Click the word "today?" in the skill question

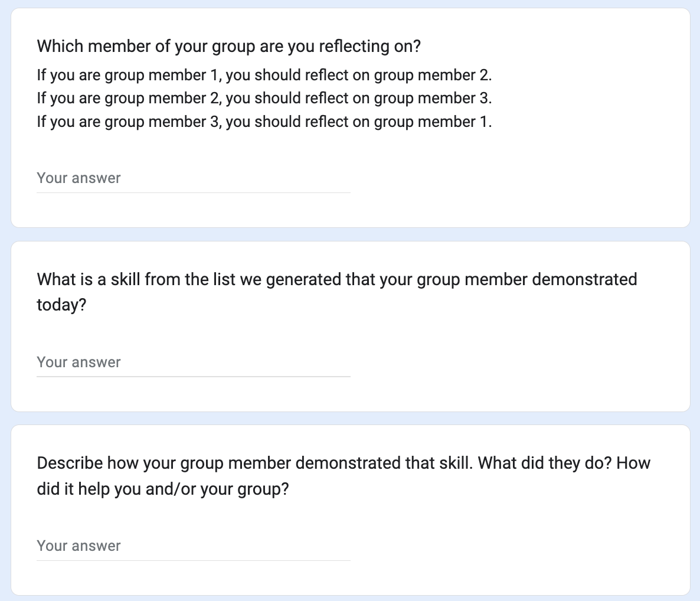click(61, 305)
